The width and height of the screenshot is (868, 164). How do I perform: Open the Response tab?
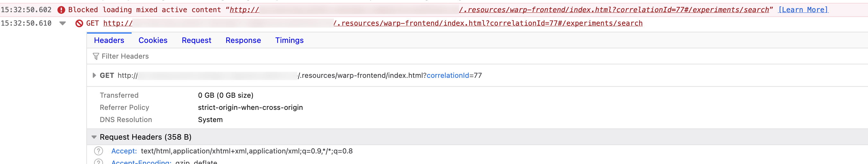[x=243, y=40]
